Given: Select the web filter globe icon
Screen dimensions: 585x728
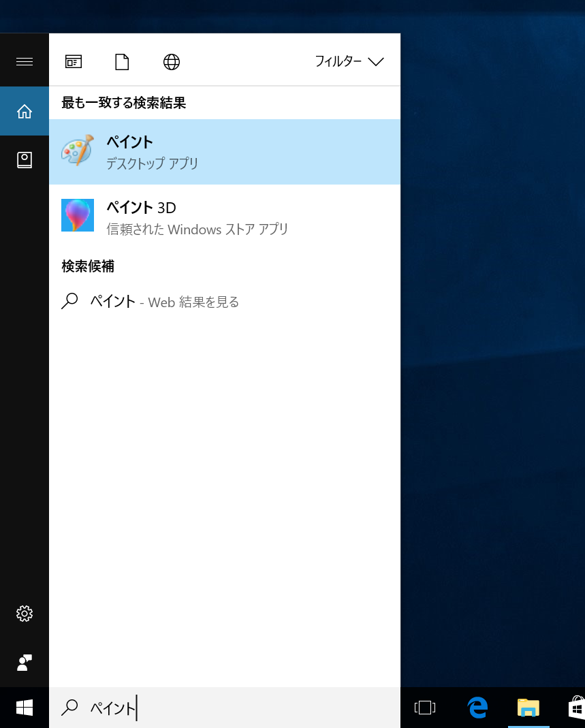Looking at the screenshot, I should pyautogui.click(x=171, y=61).
